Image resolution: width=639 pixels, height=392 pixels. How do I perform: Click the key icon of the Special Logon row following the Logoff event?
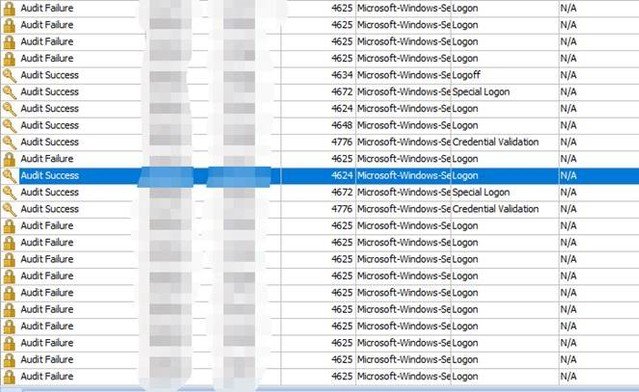(9, 92)
